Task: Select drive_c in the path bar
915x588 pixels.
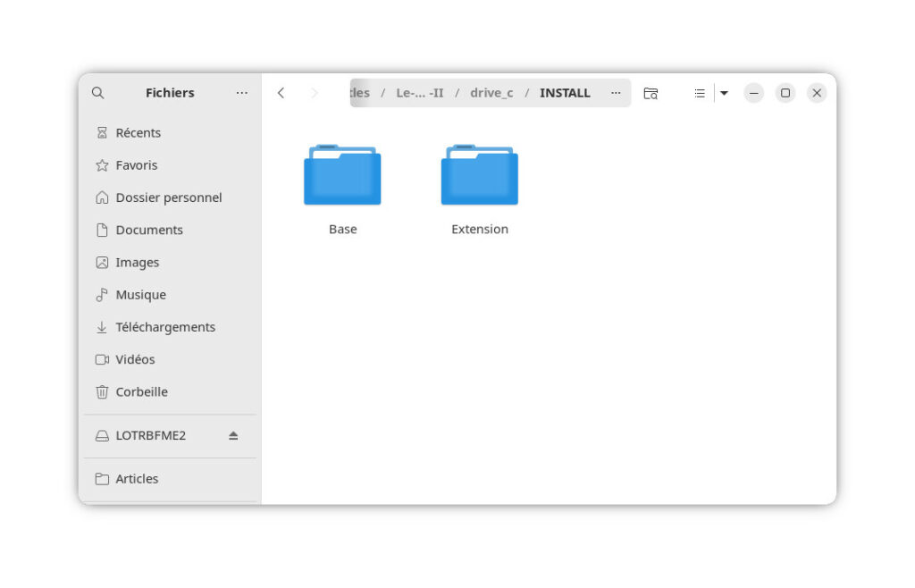Action: coord(491,93)
